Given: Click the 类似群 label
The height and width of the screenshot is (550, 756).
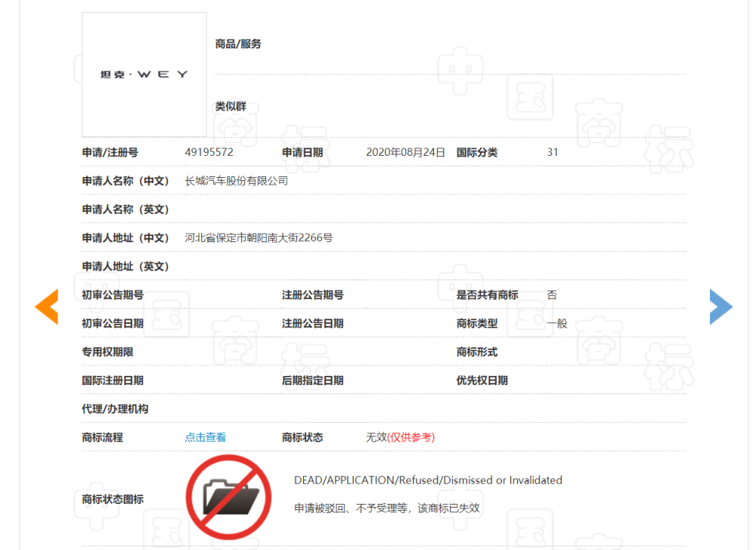Looking at the screenshot, I should (x=231, y=106).
